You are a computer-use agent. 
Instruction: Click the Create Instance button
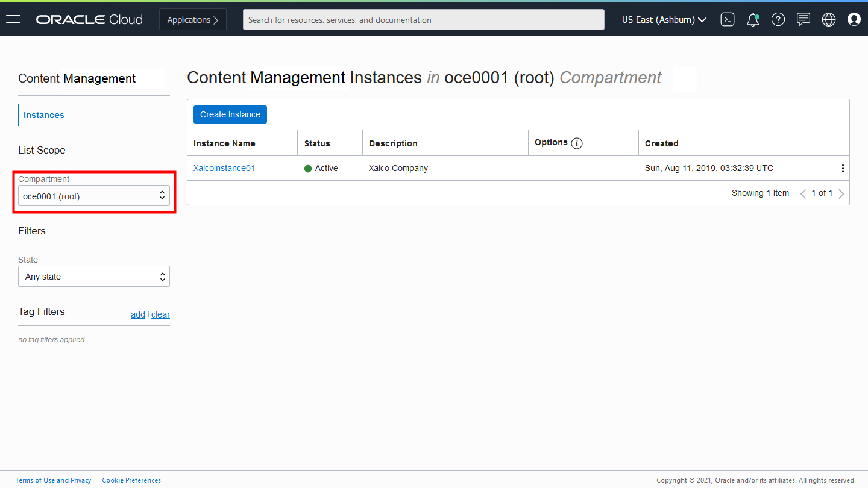230,114
